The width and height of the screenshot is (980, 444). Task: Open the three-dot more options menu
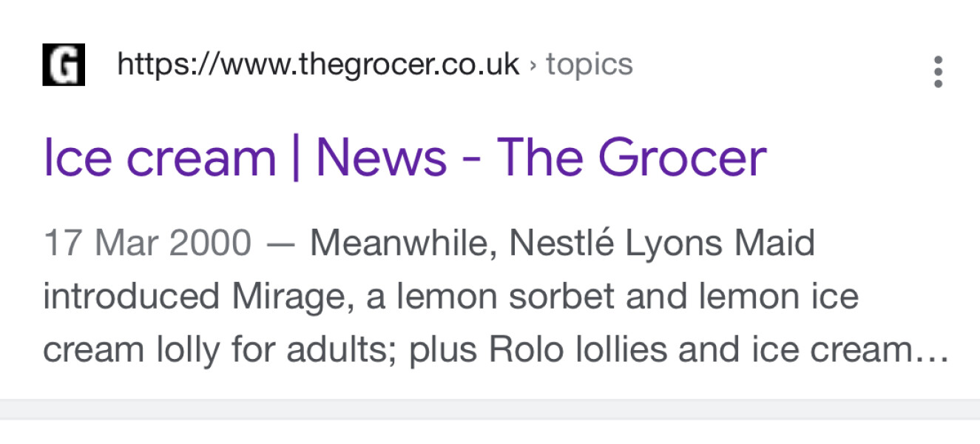(x=938, y=72)
